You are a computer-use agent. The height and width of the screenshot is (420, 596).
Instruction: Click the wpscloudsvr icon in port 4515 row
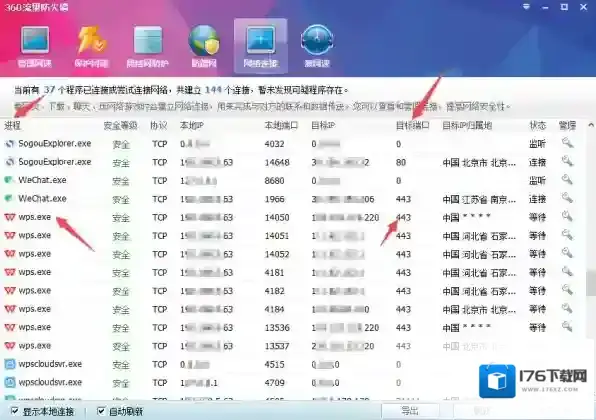tap(10, 364)
